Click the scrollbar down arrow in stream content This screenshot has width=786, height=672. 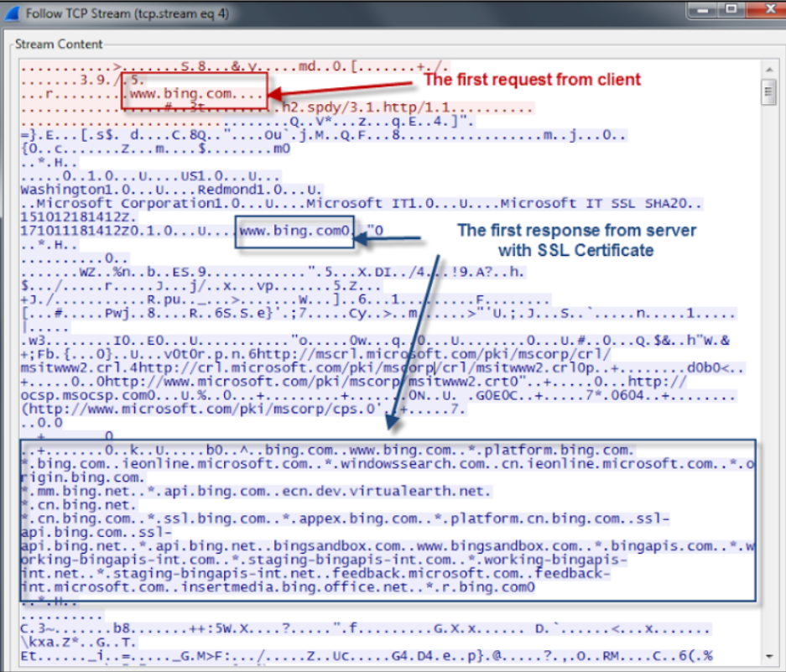pyautogui.click(x=768, y=656)
